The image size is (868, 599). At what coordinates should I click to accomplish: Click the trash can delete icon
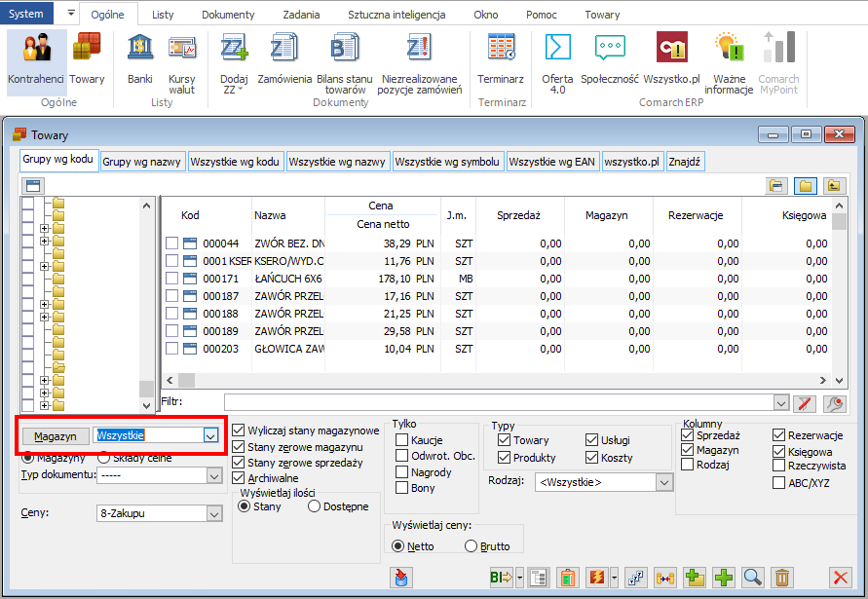click(x=782, y=577)
